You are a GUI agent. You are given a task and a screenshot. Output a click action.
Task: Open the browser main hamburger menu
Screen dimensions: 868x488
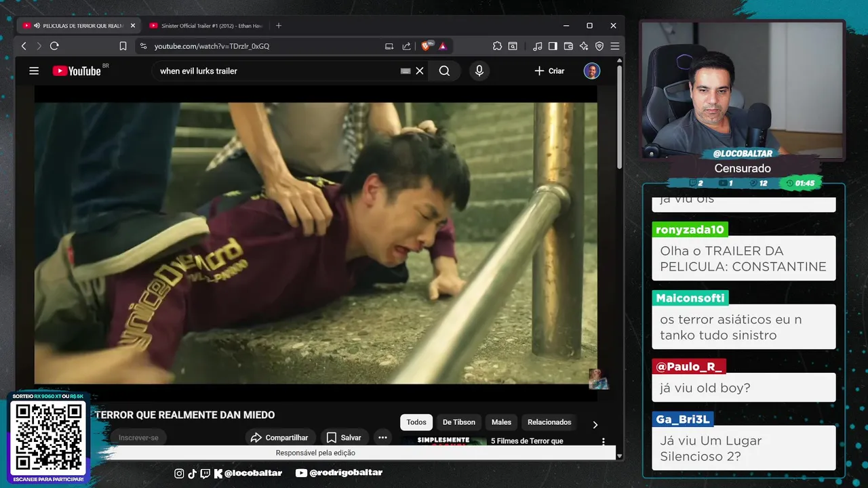tap(614, 46)
